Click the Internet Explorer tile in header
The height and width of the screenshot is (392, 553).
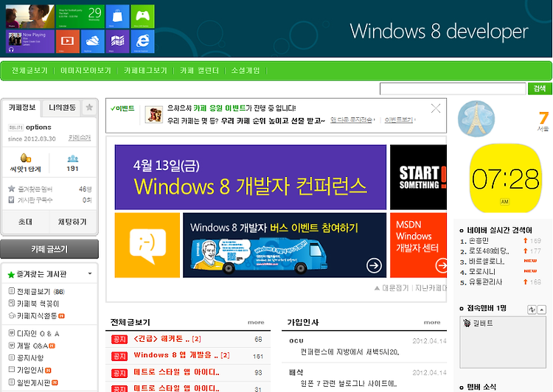coord(142,41)
